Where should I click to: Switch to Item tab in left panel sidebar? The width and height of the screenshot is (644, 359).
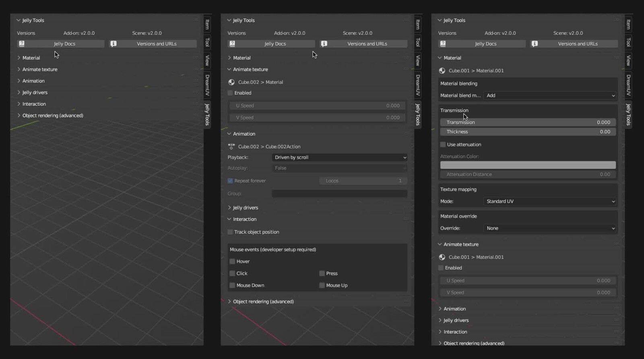[x=207, y=25]
